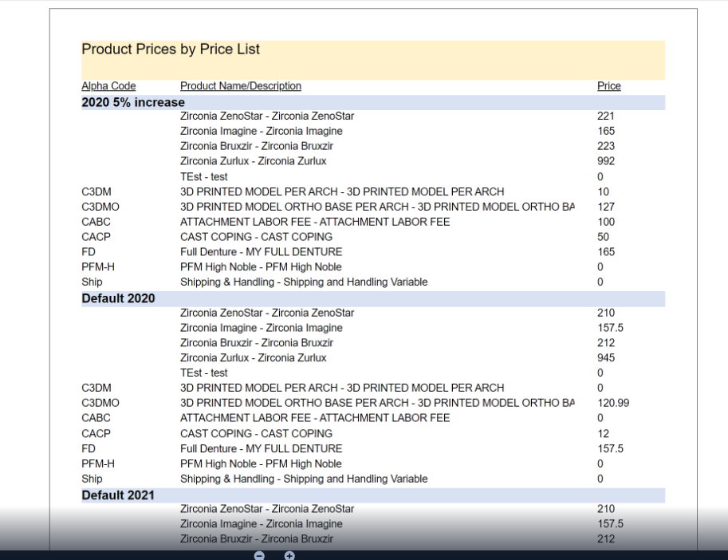
Task: Click FD code in Default 2020 group
Action: click(89, 448)
